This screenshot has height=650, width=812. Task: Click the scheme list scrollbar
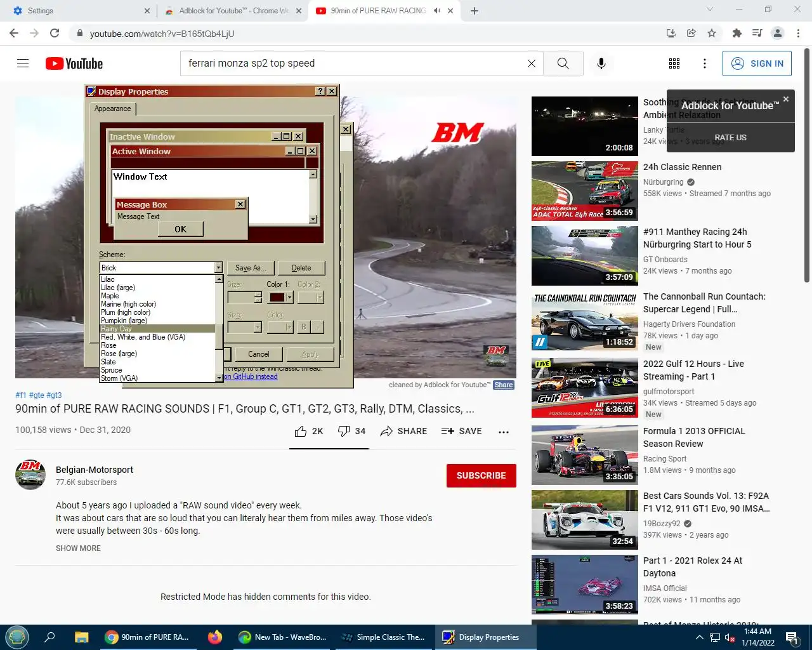coord(219,328)
